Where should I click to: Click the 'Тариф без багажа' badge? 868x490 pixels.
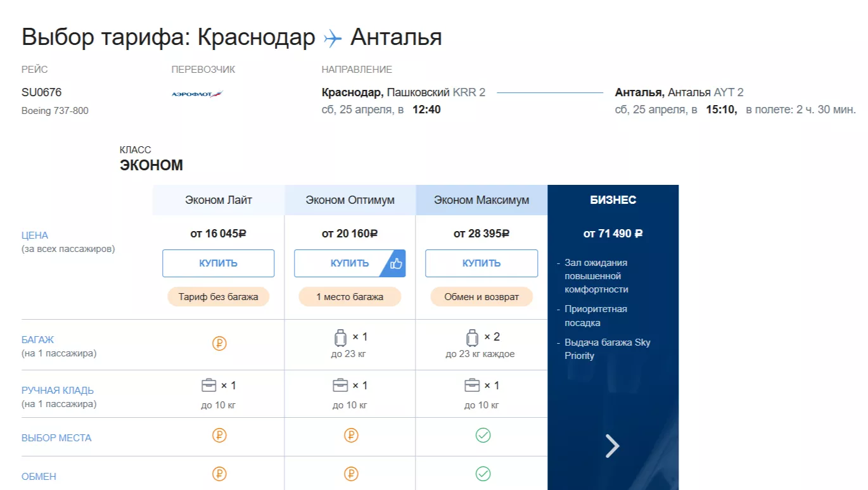tap(219, 297)
